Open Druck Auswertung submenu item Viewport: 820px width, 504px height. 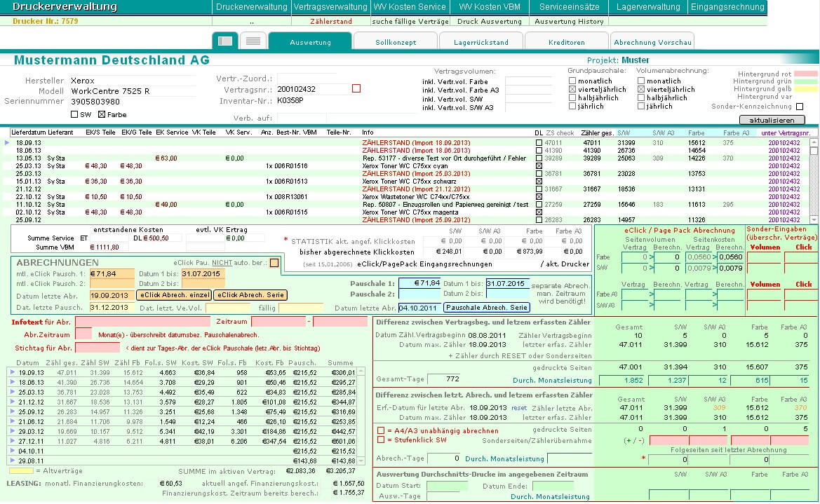point(490,22)
